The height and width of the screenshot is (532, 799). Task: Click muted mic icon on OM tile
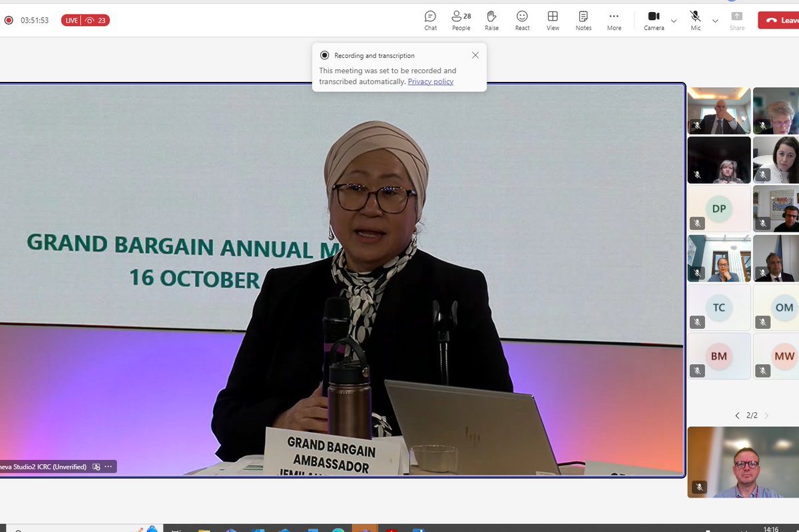tap(762, 322)
